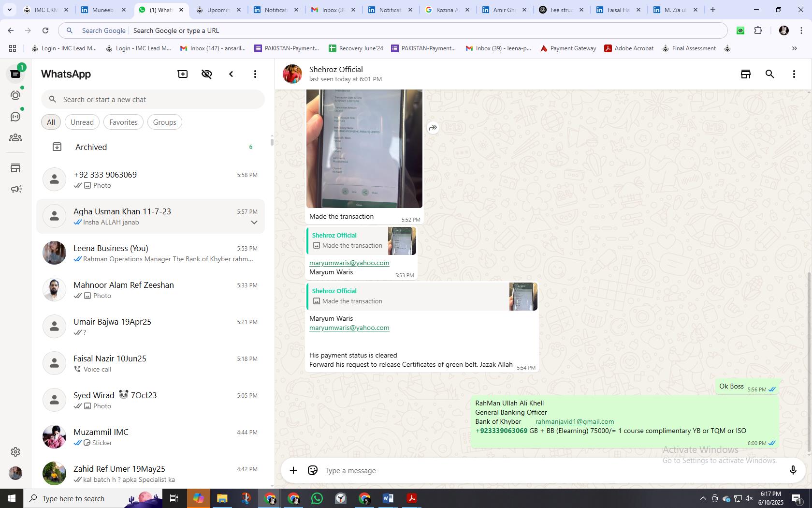Toggle the privacy blur eye icon
The height and width of the screenshot is (508, 812).
[207, 74]
